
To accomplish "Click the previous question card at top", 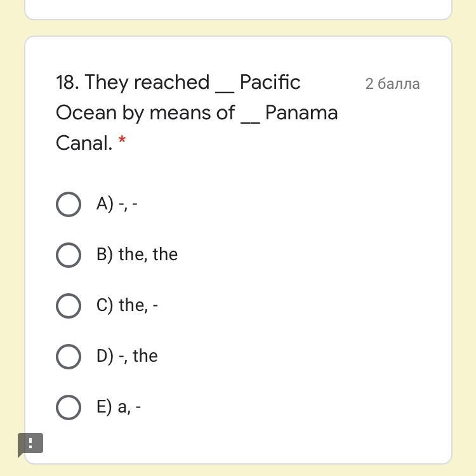I will tap(238, 9).
